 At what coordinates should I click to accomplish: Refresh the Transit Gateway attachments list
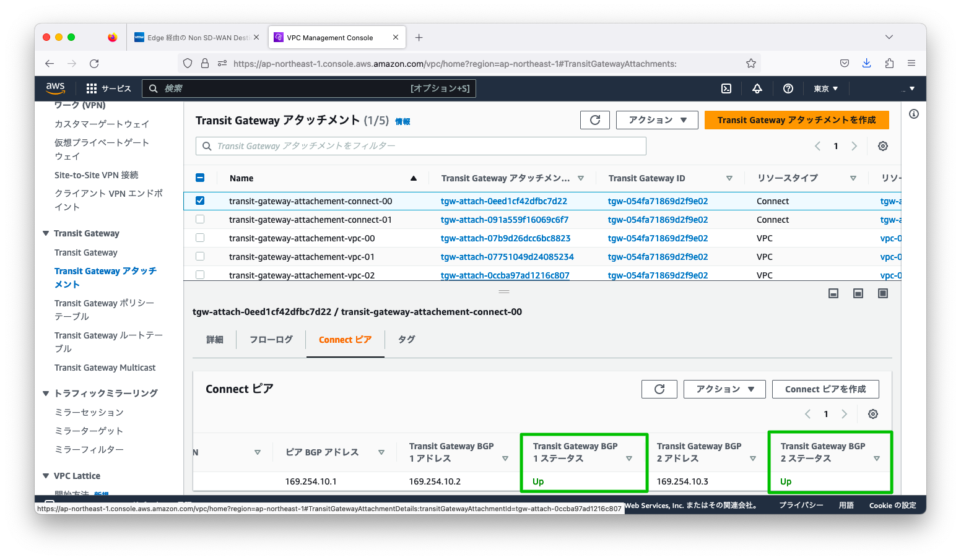594,120
